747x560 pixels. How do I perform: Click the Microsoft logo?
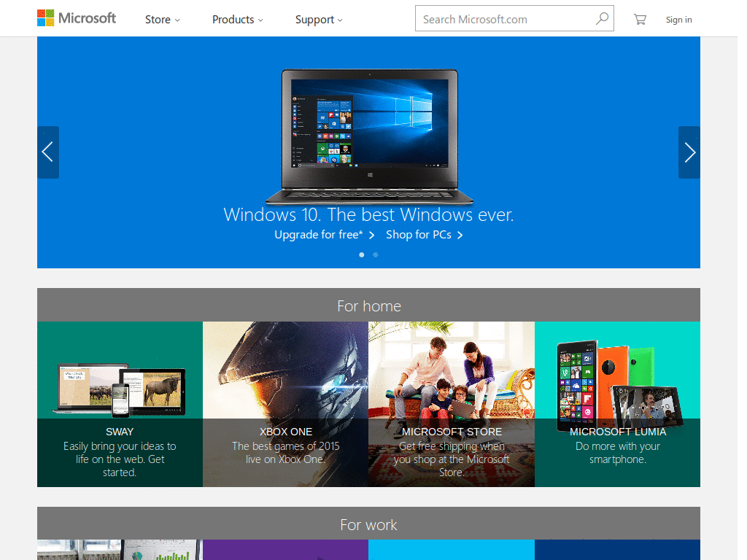76,18
